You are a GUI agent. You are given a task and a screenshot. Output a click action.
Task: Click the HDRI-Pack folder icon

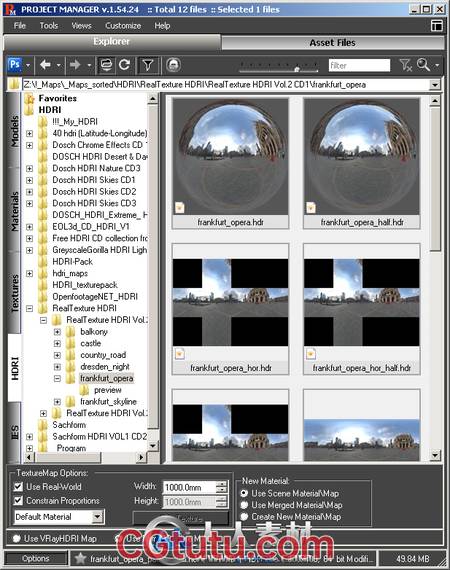[x=43, y=262]
